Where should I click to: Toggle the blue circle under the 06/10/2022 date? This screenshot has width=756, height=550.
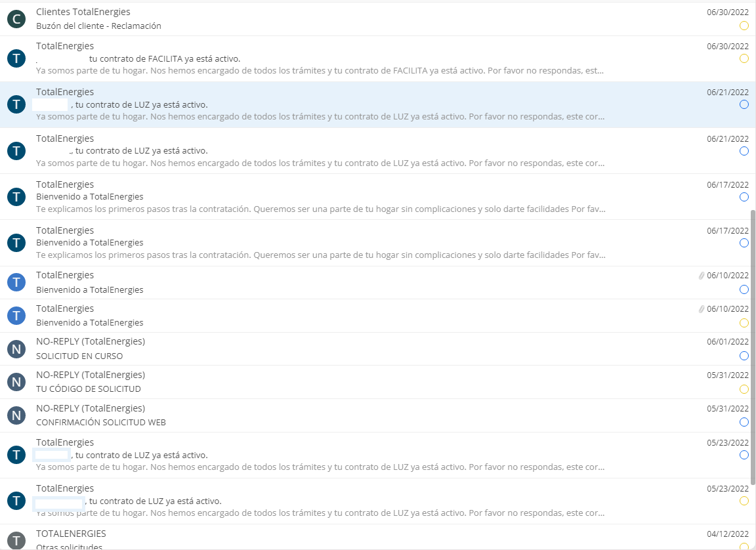[744, 289]
